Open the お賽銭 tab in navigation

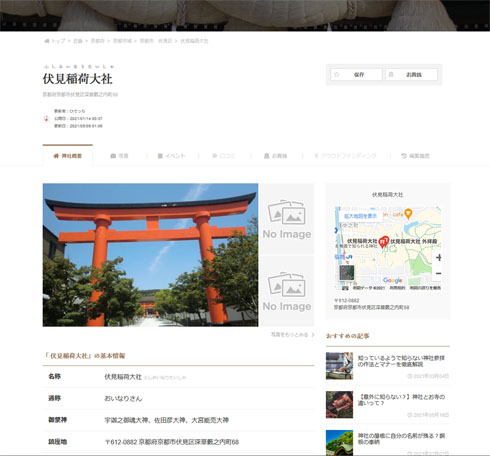(x=275, y=156)
